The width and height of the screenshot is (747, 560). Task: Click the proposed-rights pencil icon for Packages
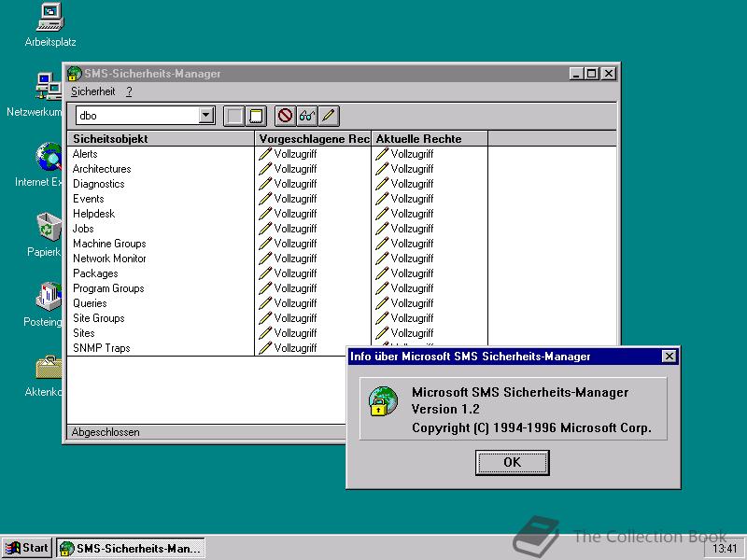coord(265,273)
